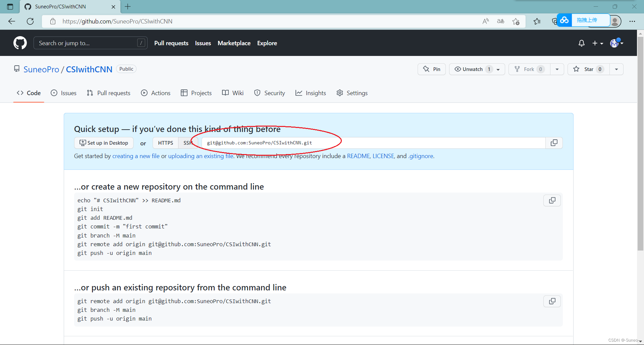
Task: Open the browser profile avatar
Action: pos(615,21)
